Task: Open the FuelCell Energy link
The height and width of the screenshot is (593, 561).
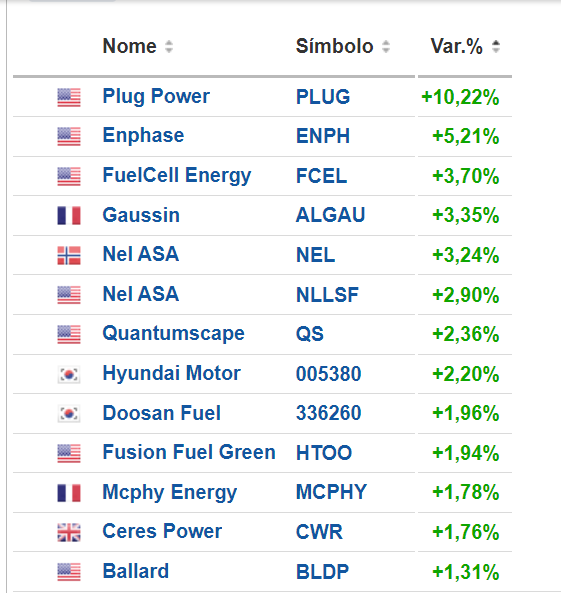Action: (177, 176)
